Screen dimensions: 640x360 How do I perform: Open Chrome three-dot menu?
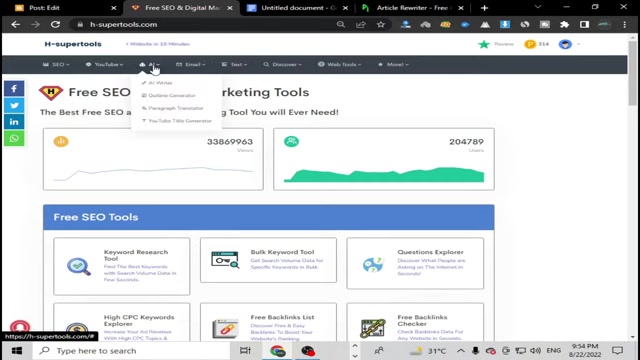pos(624,24)
